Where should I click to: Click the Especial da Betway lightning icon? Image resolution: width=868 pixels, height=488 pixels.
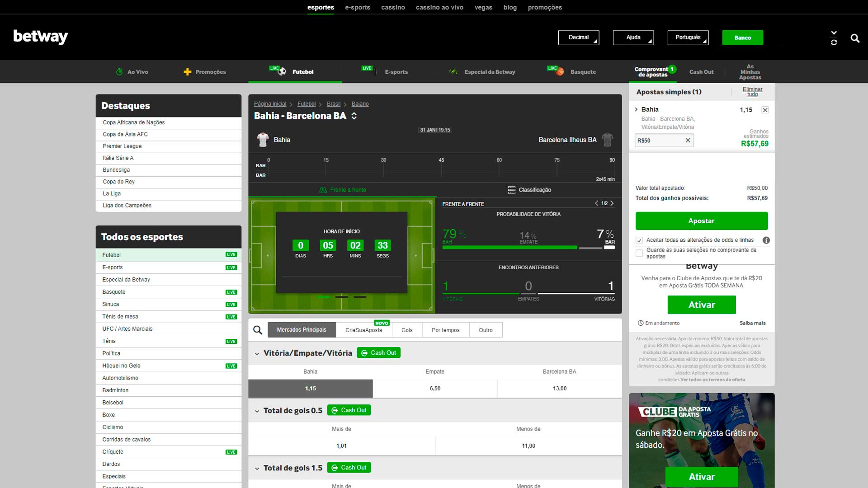click(x=453, y=71)
